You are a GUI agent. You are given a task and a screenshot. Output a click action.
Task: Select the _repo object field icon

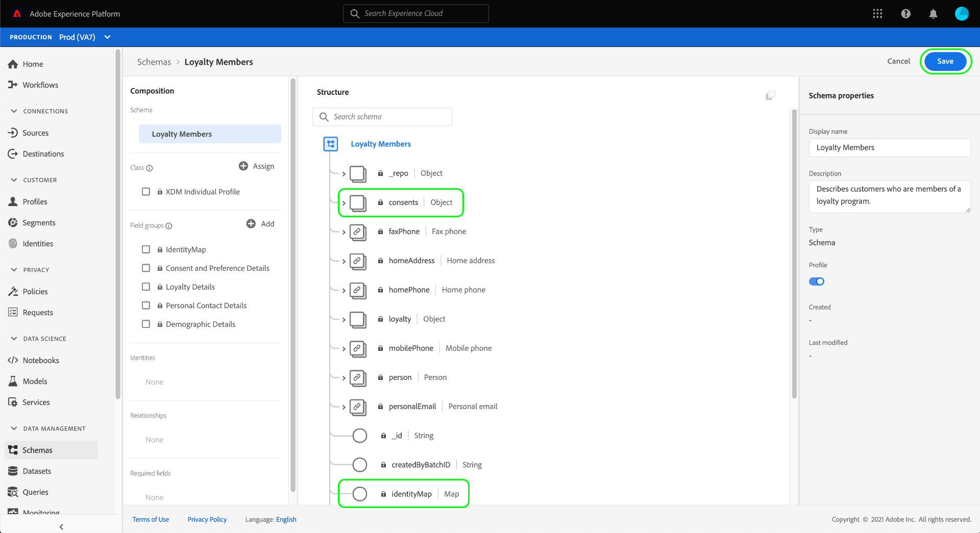[358, 173]
